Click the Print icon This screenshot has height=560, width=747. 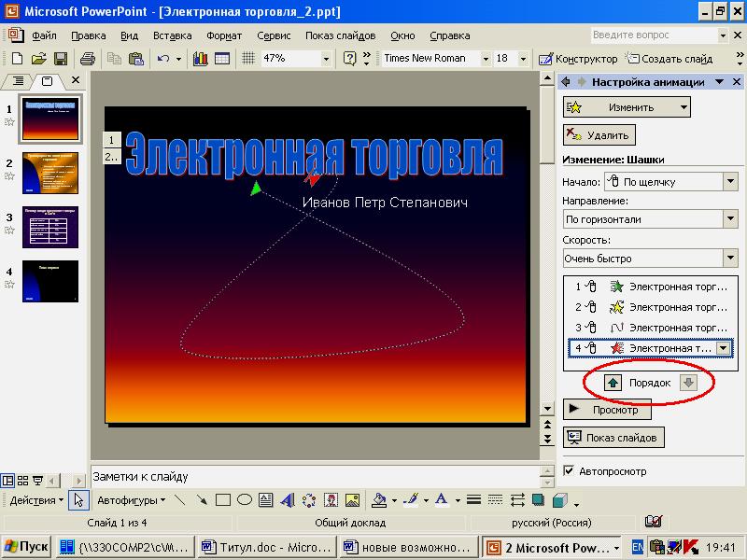(x=88, y=59)
